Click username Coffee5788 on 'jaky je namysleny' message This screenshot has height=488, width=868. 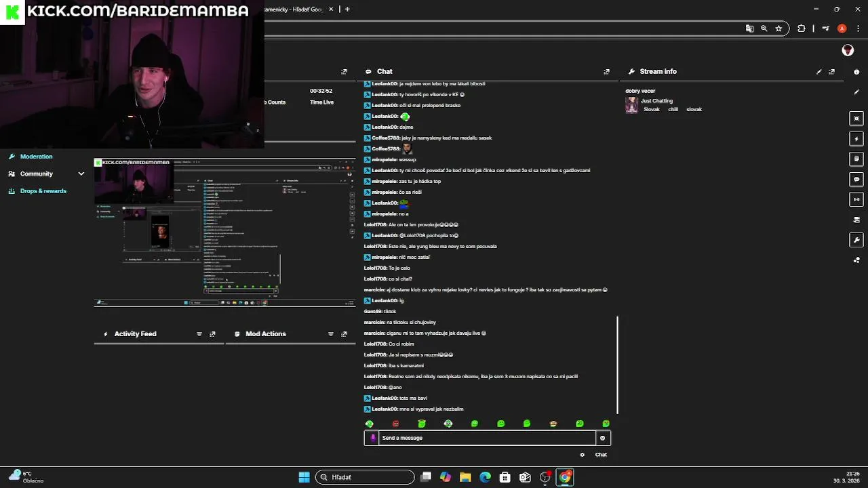[x=386, y=138]
